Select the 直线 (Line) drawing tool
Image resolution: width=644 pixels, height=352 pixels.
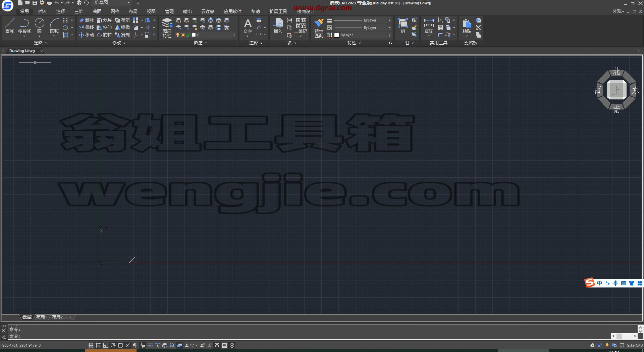tap(10, 26)
